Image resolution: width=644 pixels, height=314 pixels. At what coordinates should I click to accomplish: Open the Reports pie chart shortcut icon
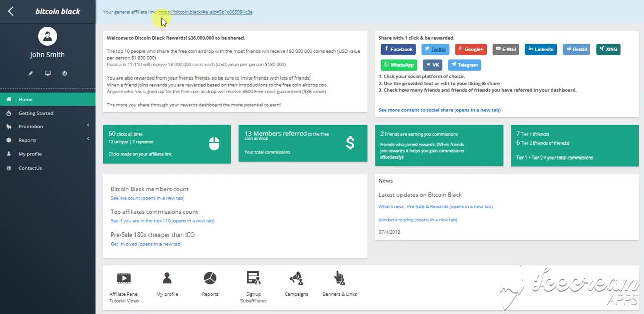[210, 278]
